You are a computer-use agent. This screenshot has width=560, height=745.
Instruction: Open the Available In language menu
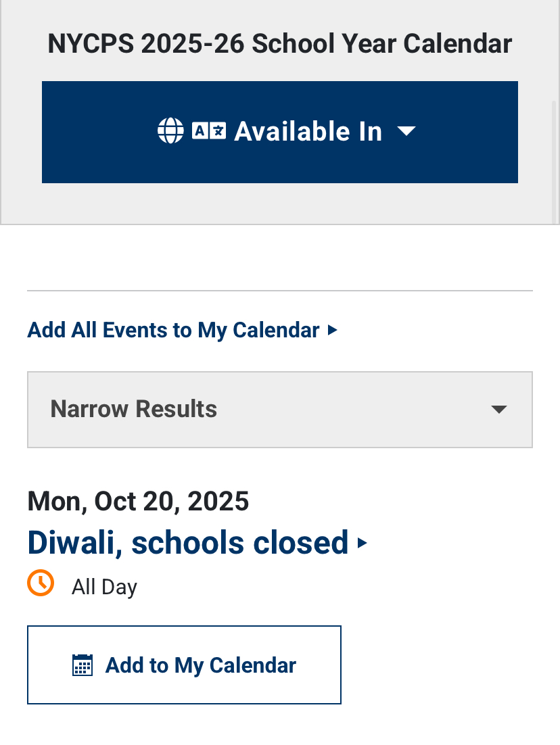pyautogui.click(x=308, y=132)
